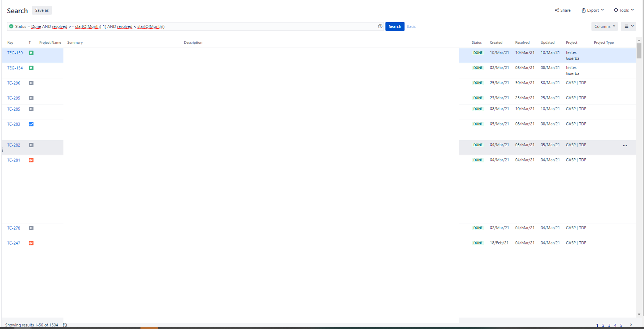Click the DONE status of TC-283
This screenshot has height=329, width=644.
point(478,124)
